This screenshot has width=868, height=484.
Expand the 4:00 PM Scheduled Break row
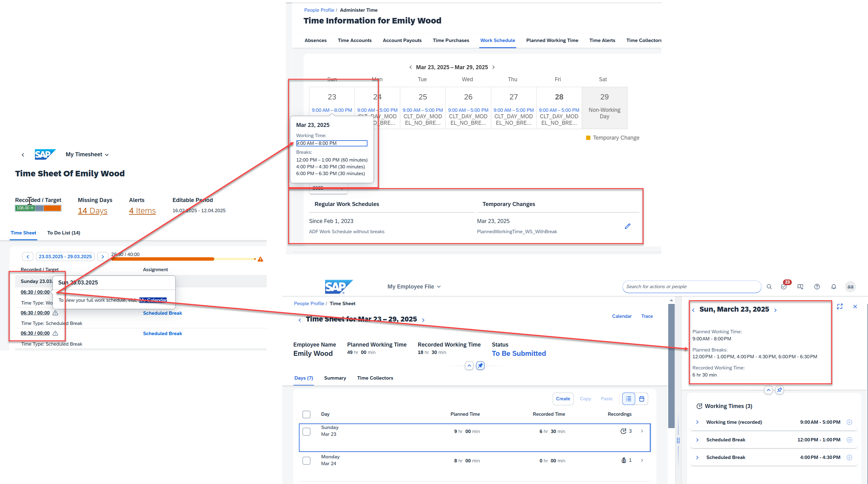(697, 457)
